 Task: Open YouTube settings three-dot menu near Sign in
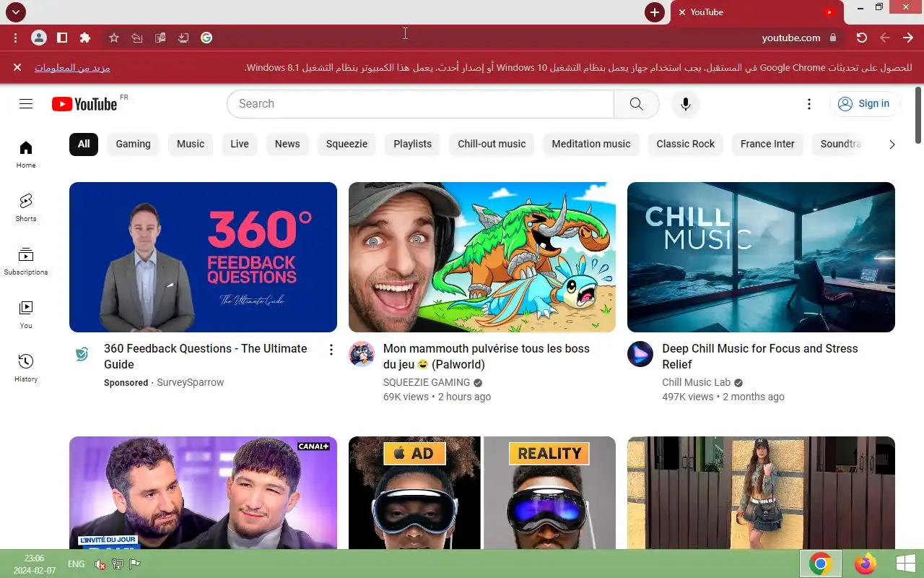(x=809, y=104)
